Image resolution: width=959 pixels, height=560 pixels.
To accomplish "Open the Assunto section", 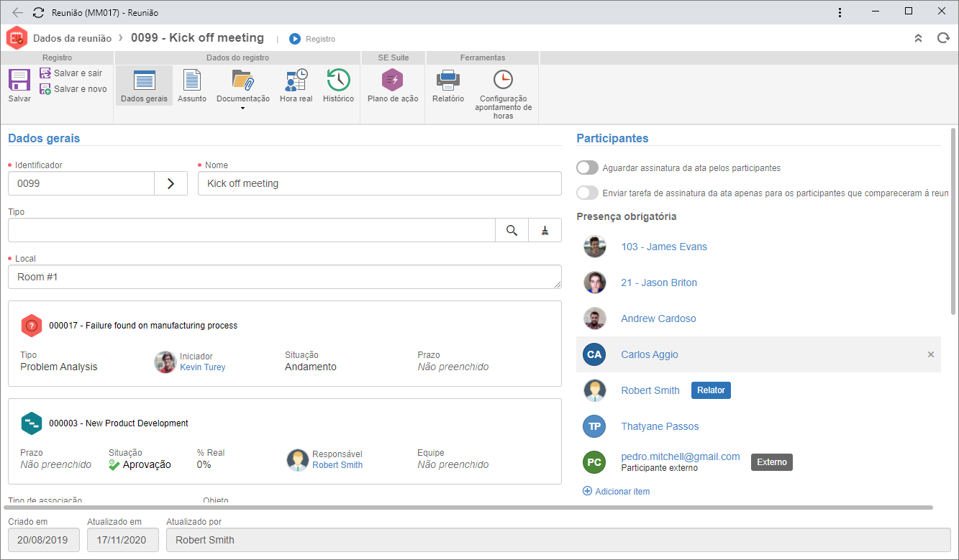I will 192,86.
